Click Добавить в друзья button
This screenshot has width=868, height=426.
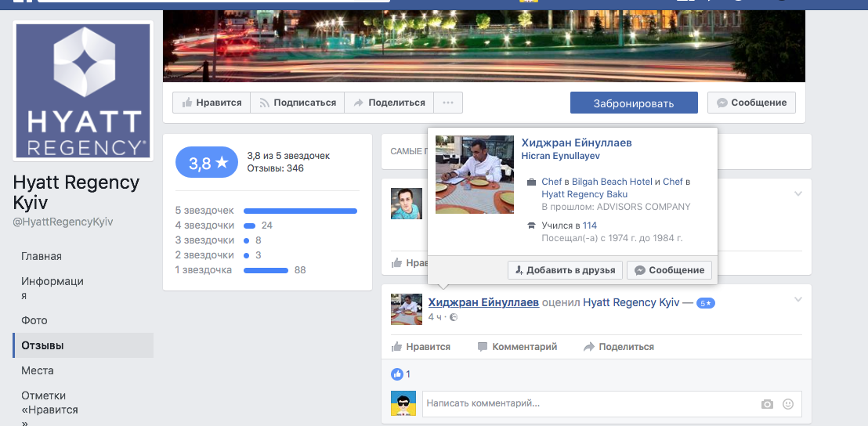[565, 270]
